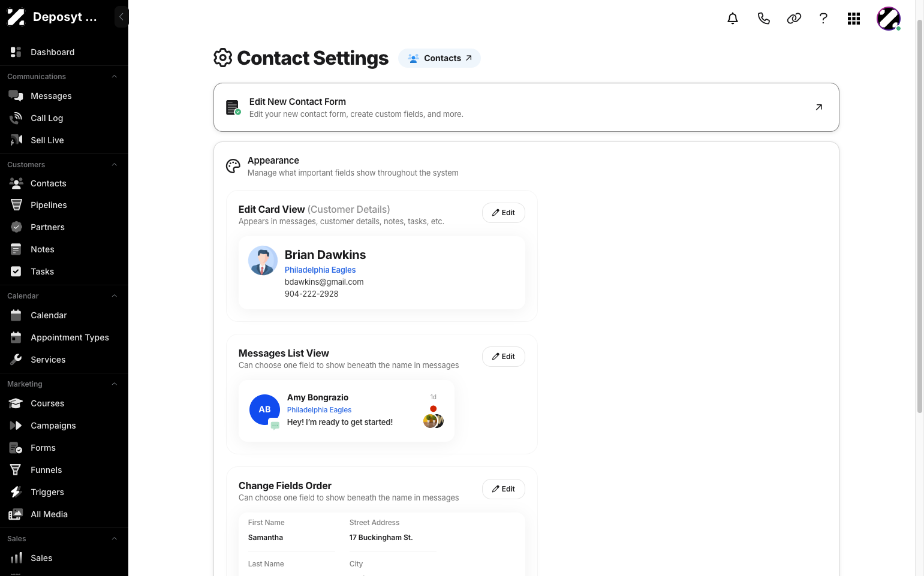Collapse the Communications section
Screen dimensions: 924x576
pyautogui.click(x=115, y=77)
